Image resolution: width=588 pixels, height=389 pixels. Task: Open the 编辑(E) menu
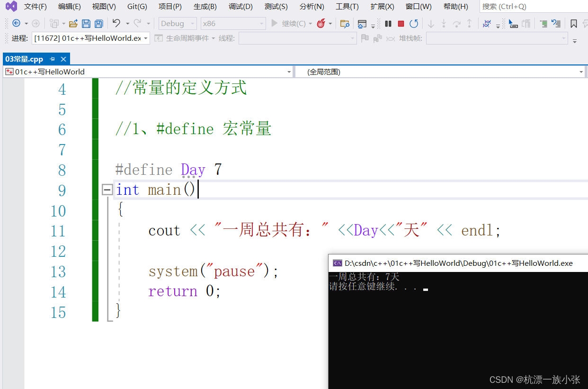(70, 7)
